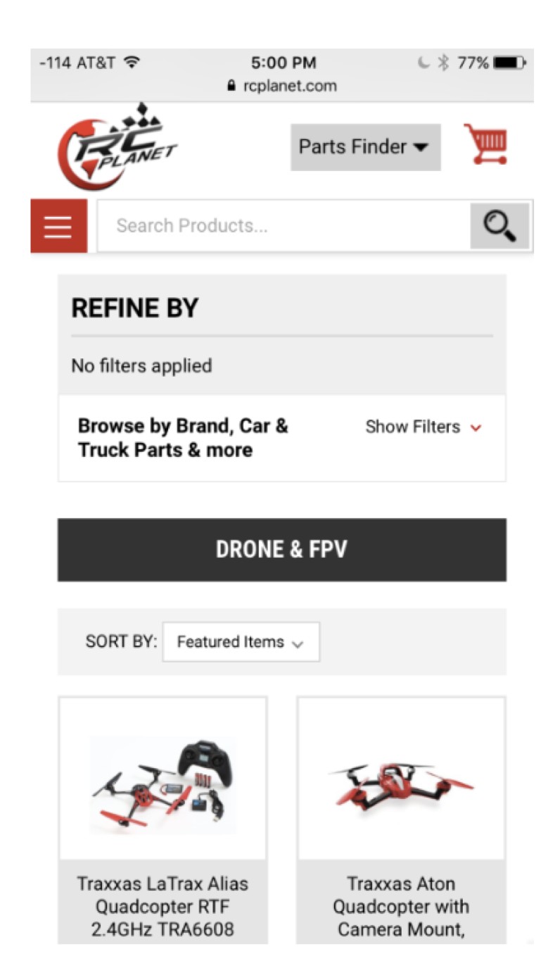Open the Featured Items sort dropdown
Screen dimensions: 548x980
(x=241, y=642)
